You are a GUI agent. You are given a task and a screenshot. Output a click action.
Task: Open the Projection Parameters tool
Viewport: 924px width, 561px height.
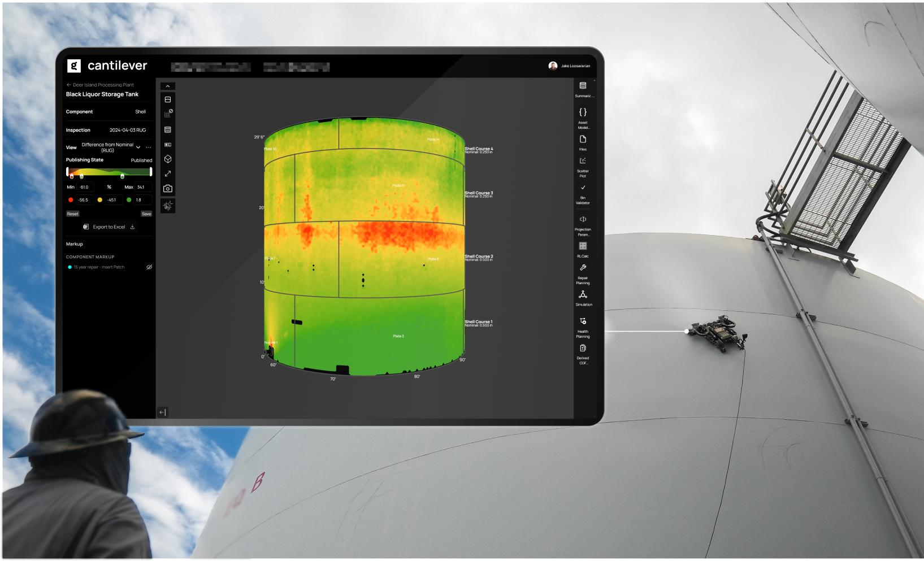point(583,219)
